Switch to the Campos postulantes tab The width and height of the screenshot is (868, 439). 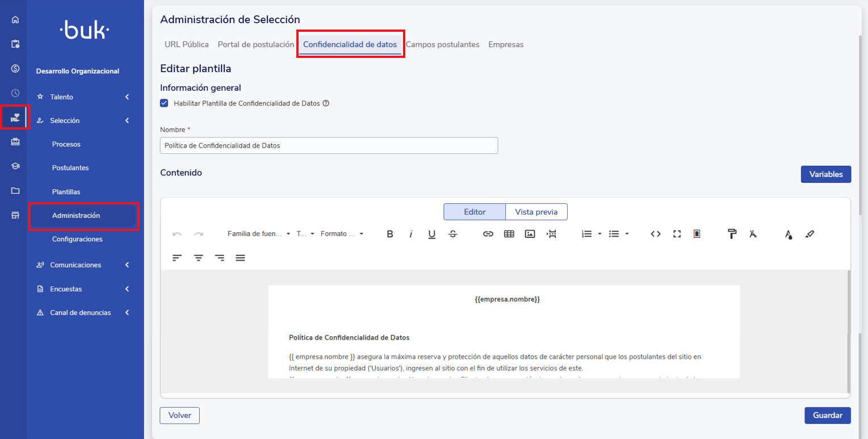pos(442,44)
